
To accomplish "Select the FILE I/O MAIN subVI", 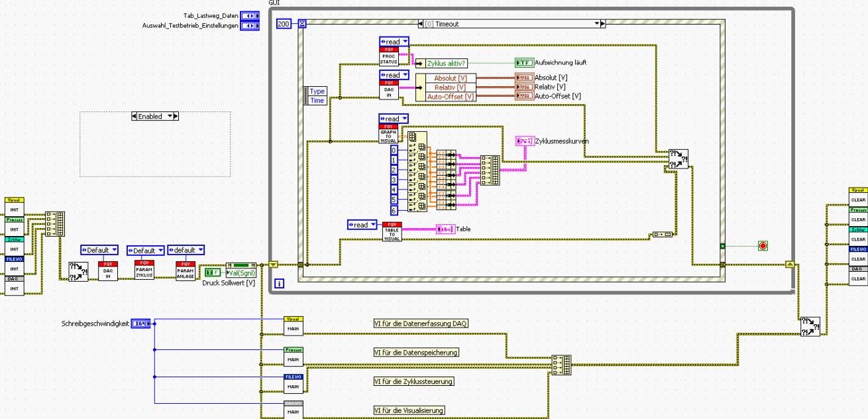I will coord(293,383).
